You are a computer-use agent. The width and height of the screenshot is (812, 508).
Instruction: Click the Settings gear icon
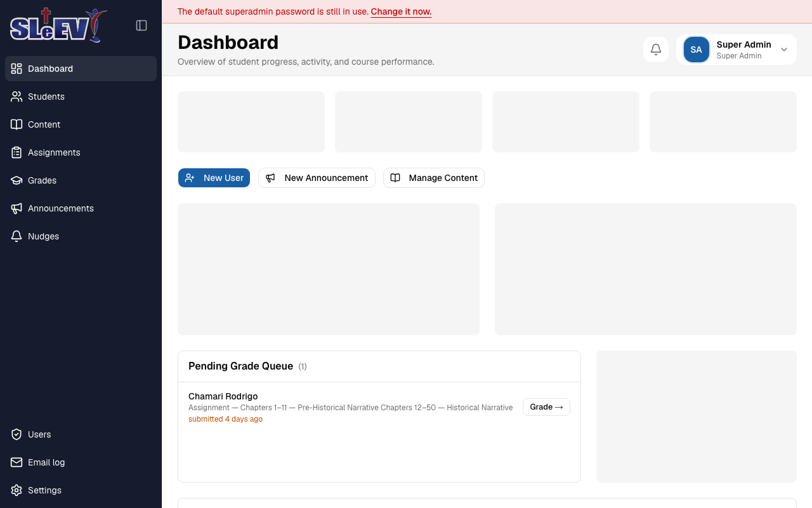tap(16, 490)
